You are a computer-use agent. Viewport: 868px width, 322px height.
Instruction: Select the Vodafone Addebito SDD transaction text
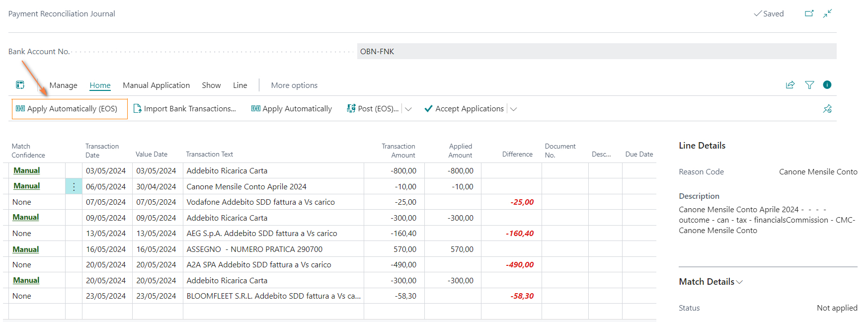coord(261,202)
